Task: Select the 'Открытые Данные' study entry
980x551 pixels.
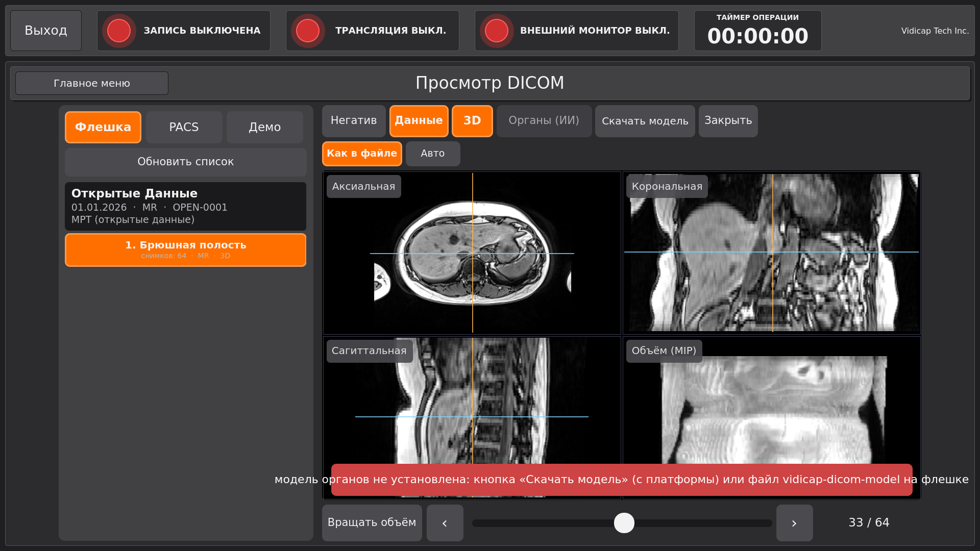Action: click(x=186, y=206)
